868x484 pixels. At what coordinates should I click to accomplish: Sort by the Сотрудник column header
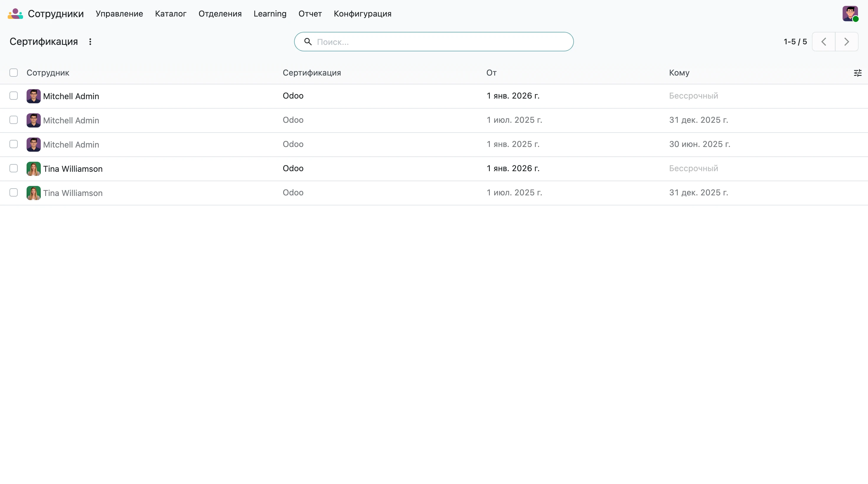(x=48, y=73)
